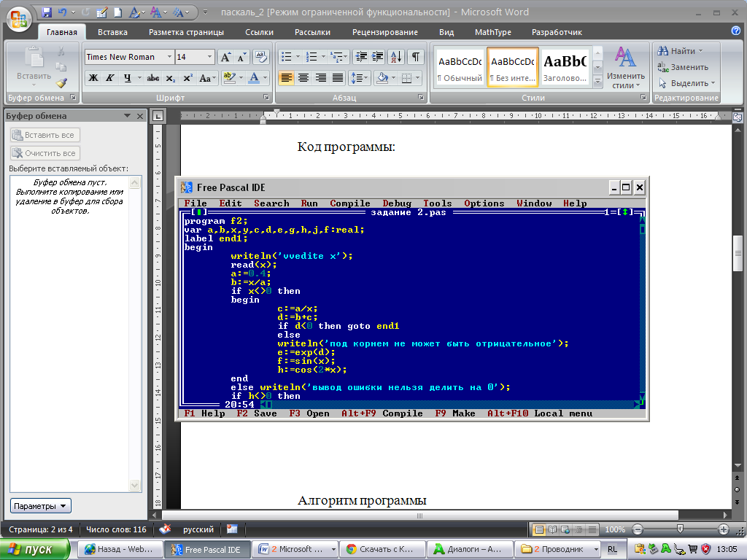Image resolution: width=747 pixels, height=560 pixels.
Task: Apply the font color A
Action: coord(255,77)
